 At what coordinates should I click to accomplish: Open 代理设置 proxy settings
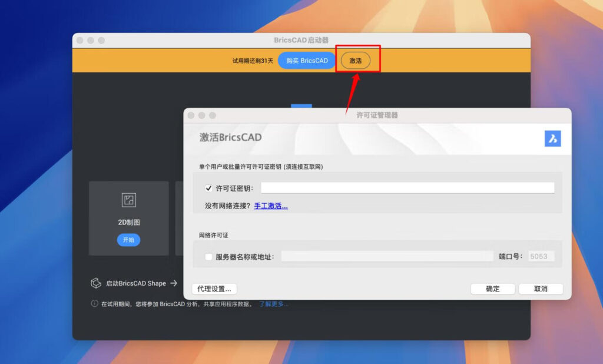214,289
